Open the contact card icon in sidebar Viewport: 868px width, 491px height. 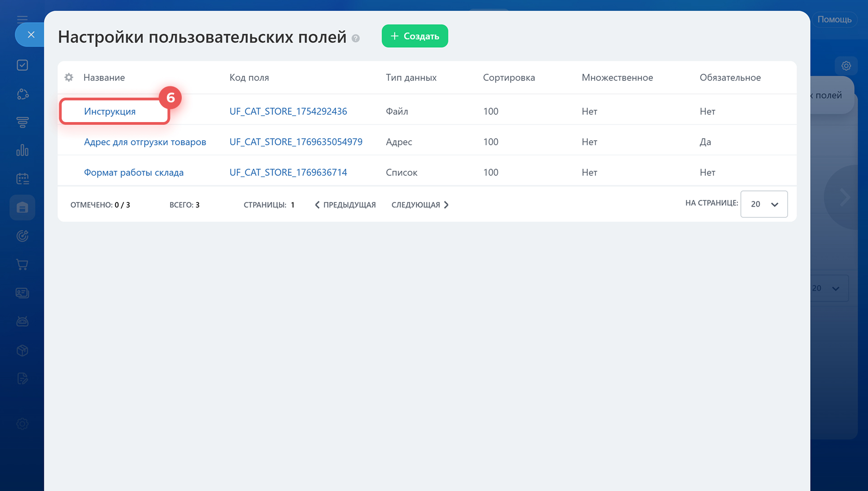coord(22,293)
